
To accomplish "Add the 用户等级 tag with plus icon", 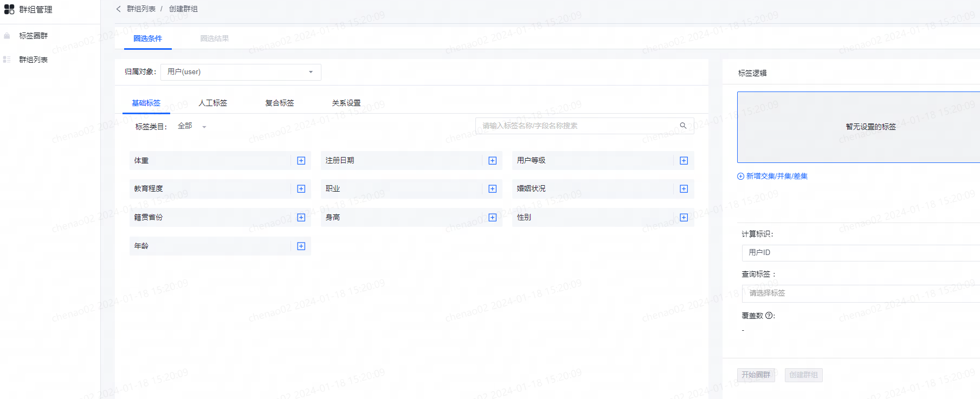I will 684,161.
